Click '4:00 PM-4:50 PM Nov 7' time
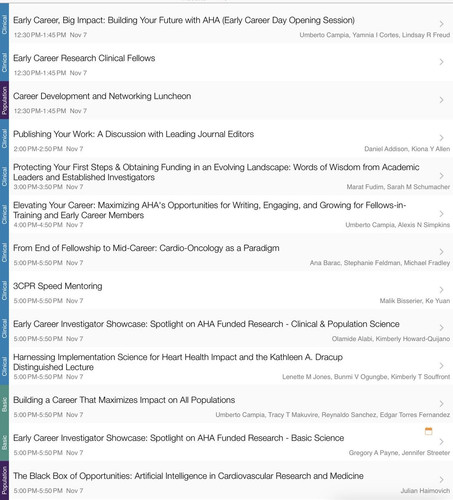 tap(48, 225)
